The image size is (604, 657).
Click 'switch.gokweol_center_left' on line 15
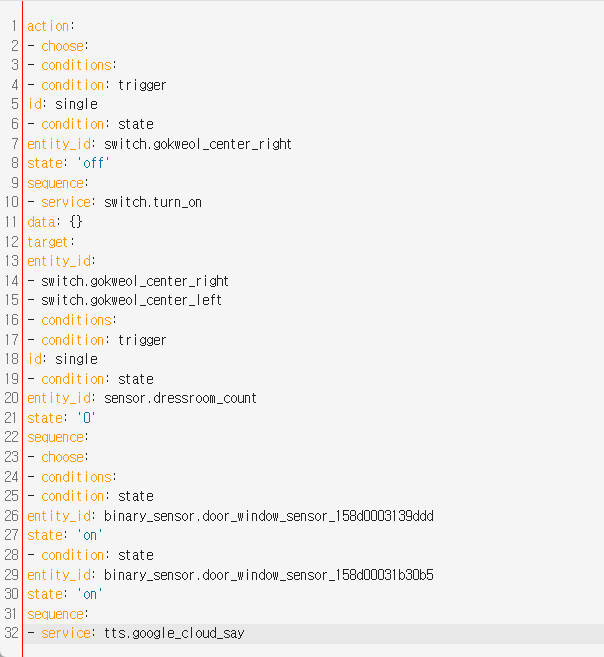click(132, 300)
